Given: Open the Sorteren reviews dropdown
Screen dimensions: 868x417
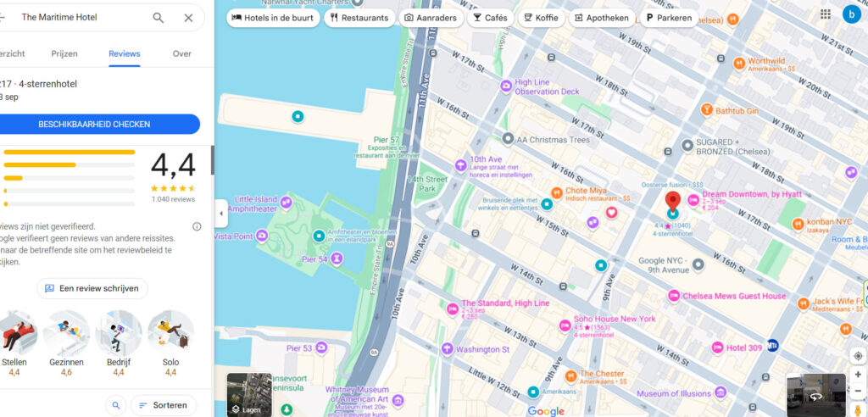Looking at the screenshot, I should click(x=164, y=405).
